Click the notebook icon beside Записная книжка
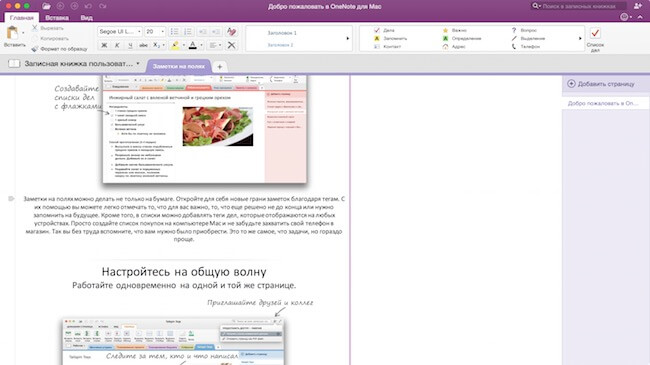 [14, 63]
